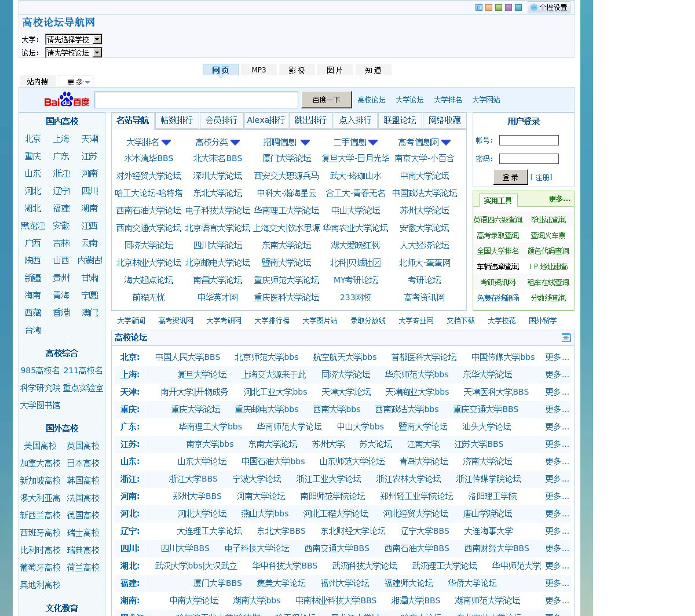The image size is (695, 616).
Task: Click the blue arrow beside 招聘信息
Action: (x=305, y=143)
